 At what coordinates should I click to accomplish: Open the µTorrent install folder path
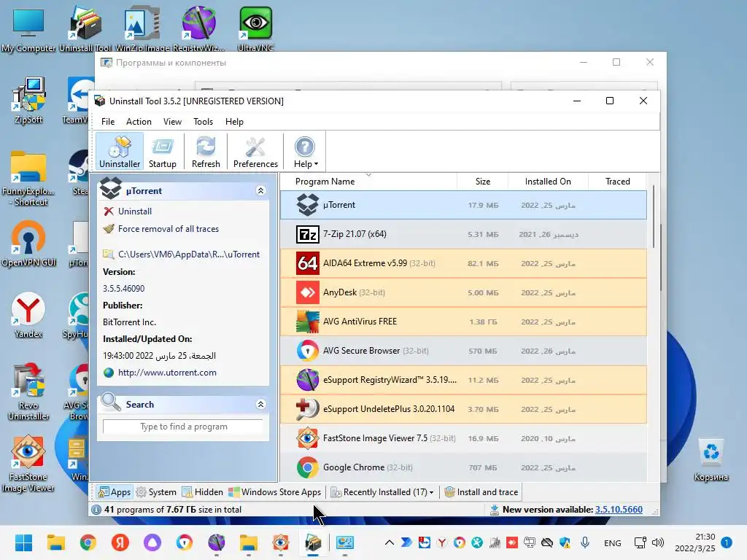pos(189,254)
